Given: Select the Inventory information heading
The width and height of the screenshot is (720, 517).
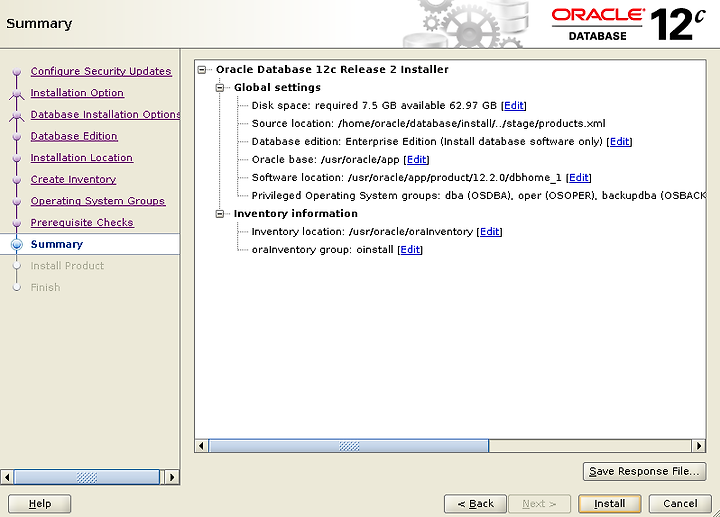Looking at the screenshot, I should point(295,214).
